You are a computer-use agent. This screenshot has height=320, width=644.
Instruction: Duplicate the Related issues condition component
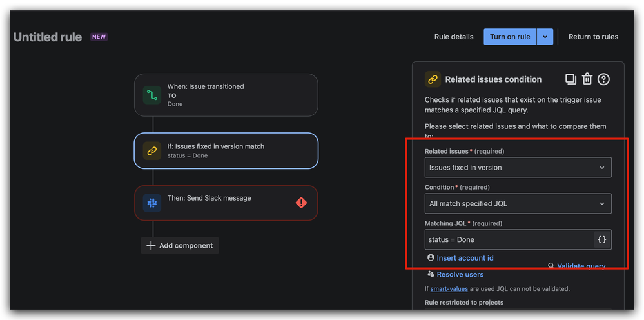tap(571, 79)
